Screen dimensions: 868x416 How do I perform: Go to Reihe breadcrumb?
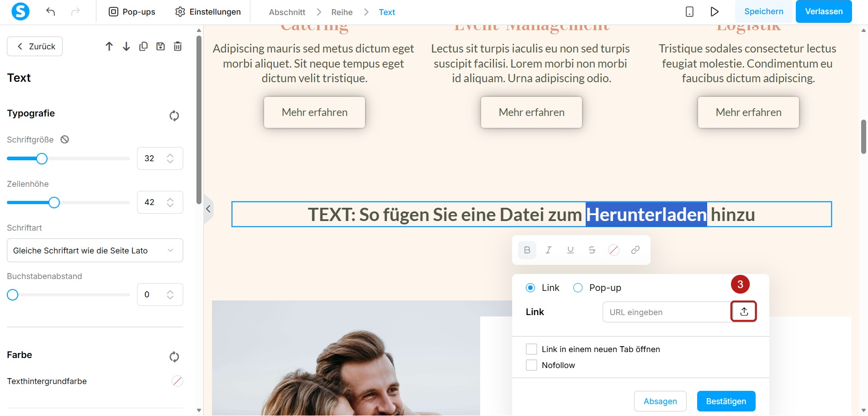pyautogui.click(x=342, y=12)
